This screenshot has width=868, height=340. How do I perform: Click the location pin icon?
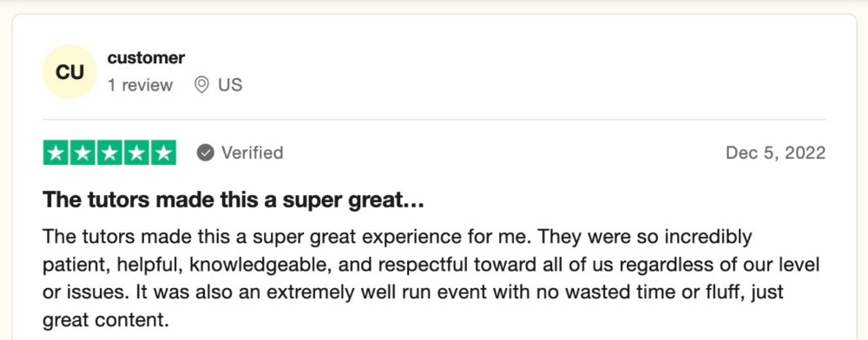click(202, 85)
